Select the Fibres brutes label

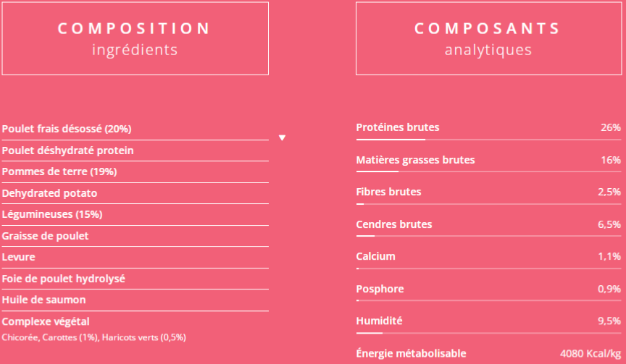pyautogui.click(x=388, y=192)
